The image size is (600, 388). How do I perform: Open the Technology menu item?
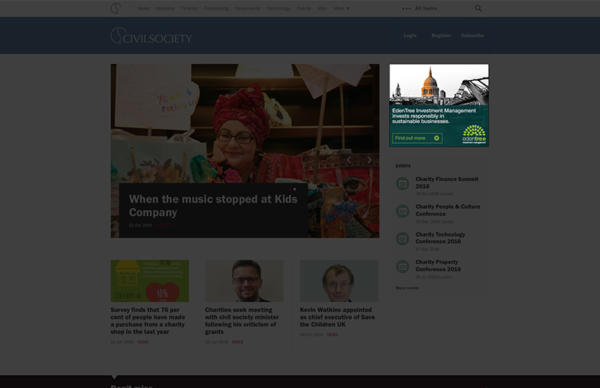click(279, 8)
